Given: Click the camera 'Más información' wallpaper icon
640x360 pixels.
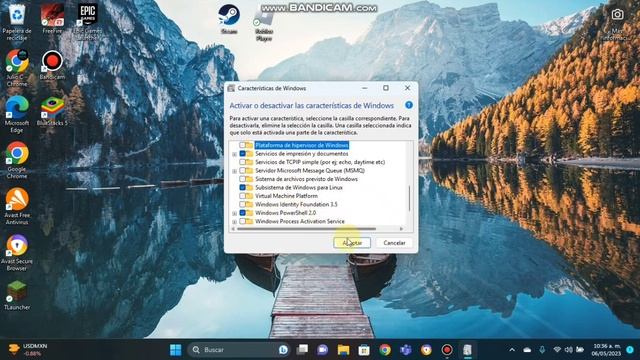Looking at the screenshot, I should 617,24.
